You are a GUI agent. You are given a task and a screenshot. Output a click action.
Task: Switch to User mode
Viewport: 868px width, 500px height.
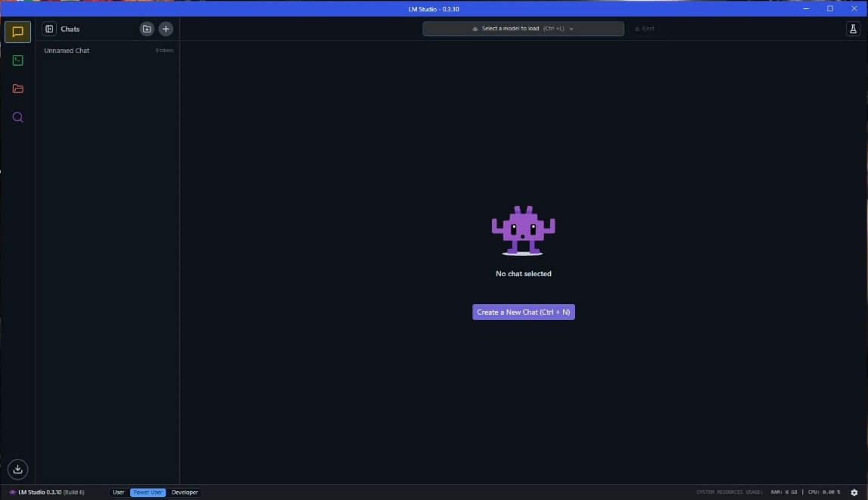tap(119, 492)
